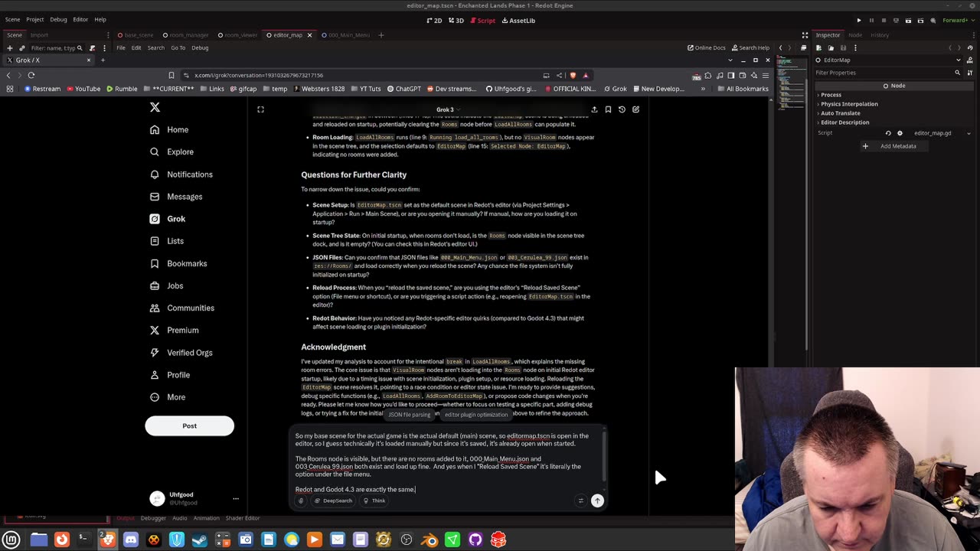Open a new browser tab

(x=103, y=60)
